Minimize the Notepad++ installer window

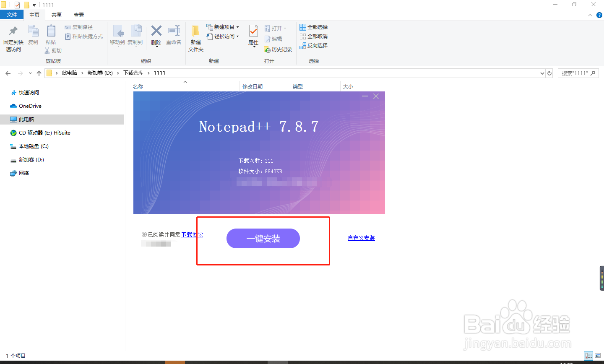[365, 96]
